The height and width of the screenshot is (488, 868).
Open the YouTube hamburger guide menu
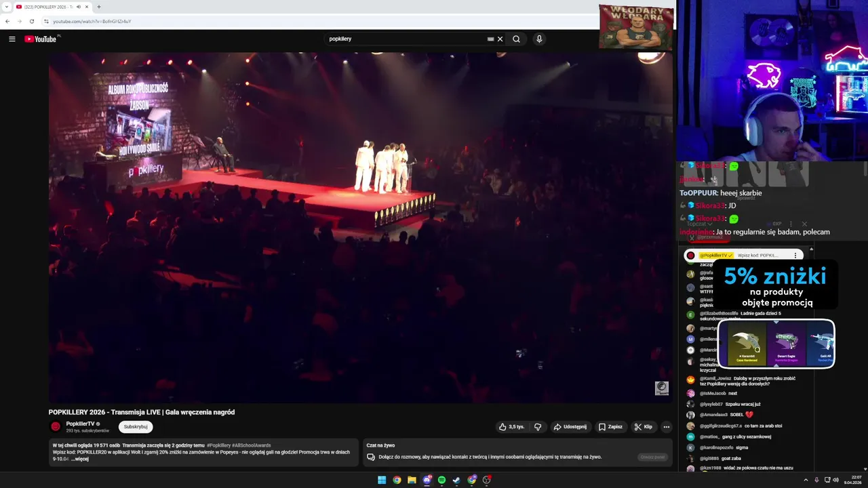click(x=12, y=39)
